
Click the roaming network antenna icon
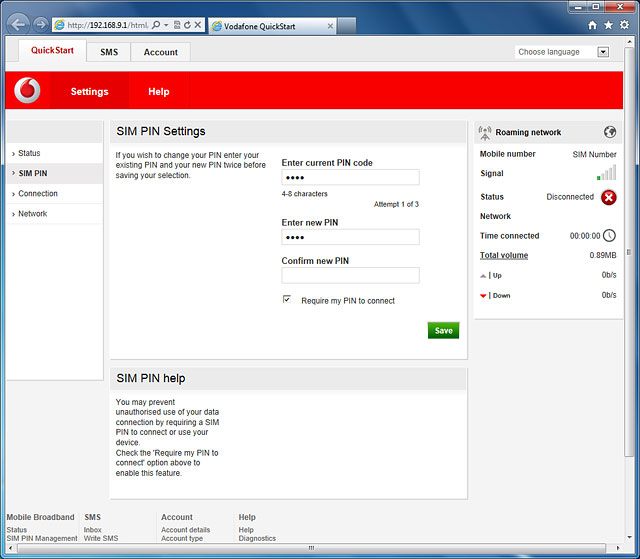(485, 133)
